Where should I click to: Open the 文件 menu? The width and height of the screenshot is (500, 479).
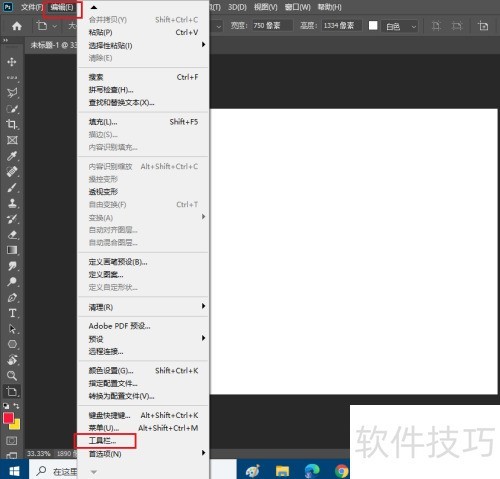(x=32, y=7)
